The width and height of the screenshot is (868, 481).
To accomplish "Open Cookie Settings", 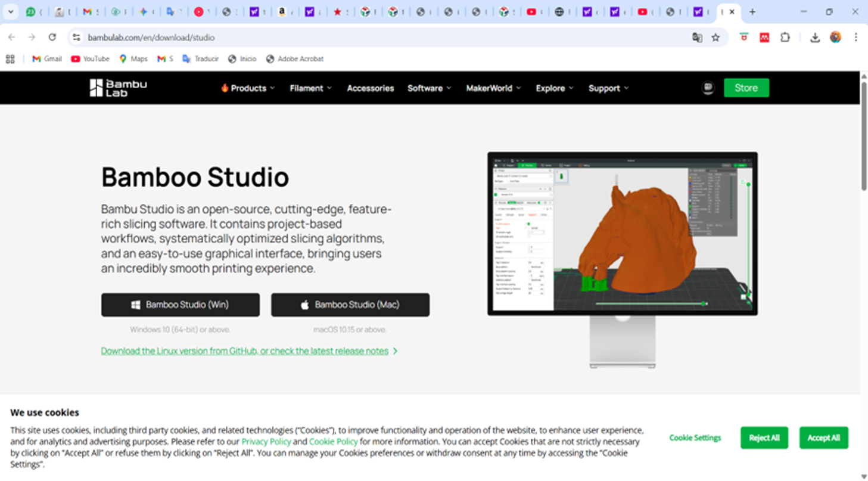I will (695, 437).
